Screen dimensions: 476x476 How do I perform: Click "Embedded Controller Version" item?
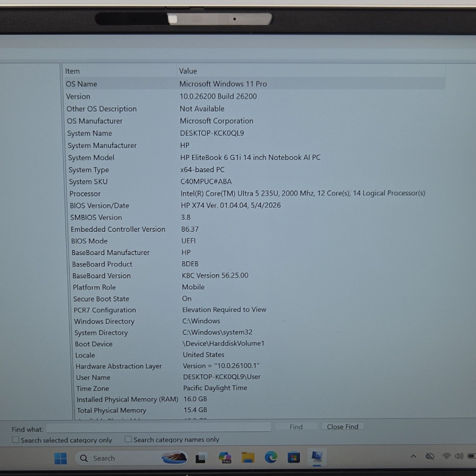(x=118, y=229)
